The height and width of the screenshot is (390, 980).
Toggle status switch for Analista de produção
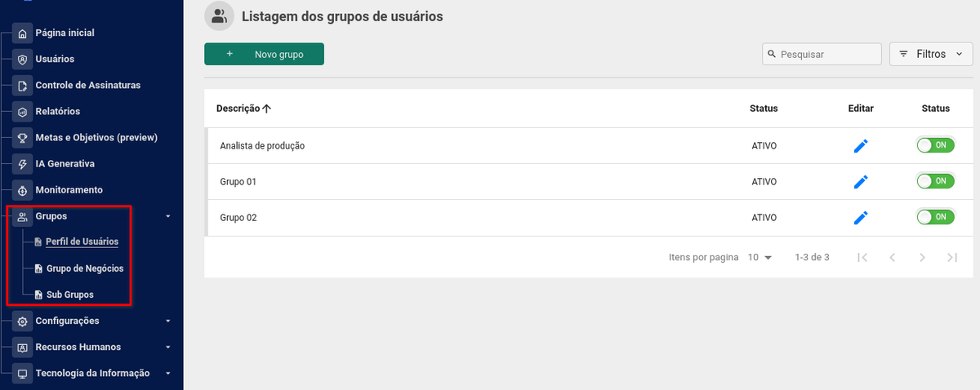pyautogui.click(x=935, y=145)
